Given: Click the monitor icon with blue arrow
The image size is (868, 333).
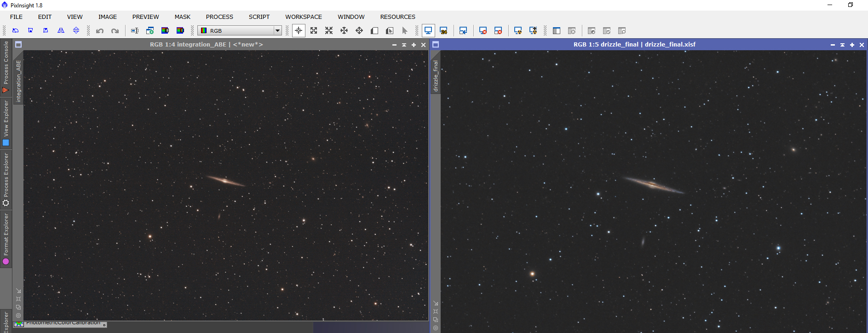Looking at the screenshot, I should (463, 31).
